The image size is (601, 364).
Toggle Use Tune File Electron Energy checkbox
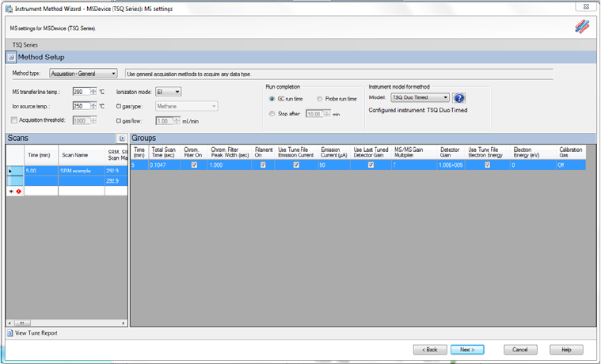coord(487,165)
